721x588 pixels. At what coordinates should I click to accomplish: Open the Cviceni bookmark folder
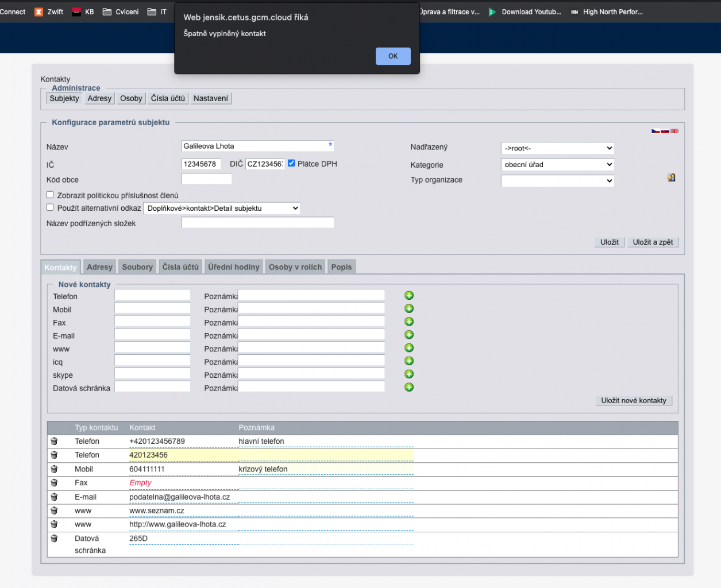pyautogui.click(x=121, y=11)
